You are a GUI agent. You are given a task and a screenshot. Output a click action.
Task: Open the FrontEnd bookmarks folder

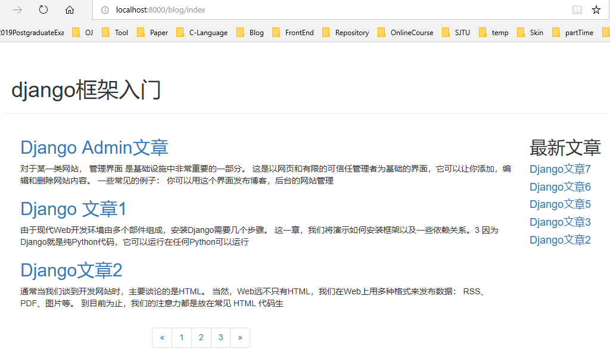[x=293, y=32]
